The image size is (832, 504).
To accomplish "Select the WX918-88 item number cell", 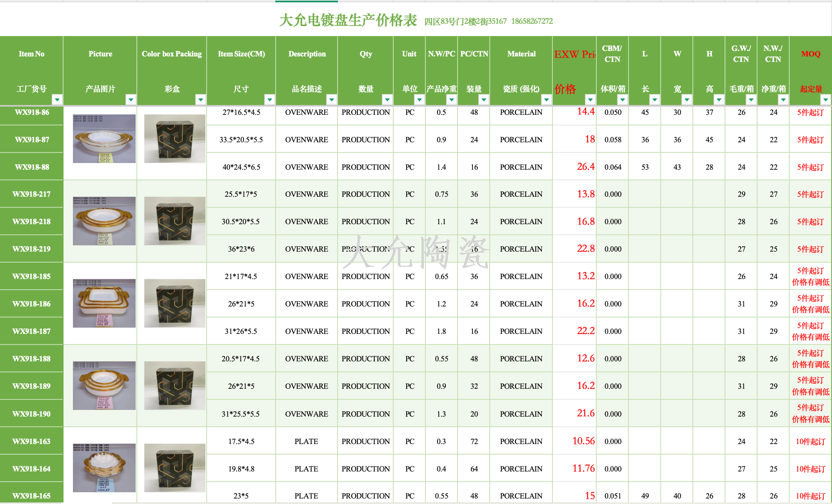I will [32, 167].
